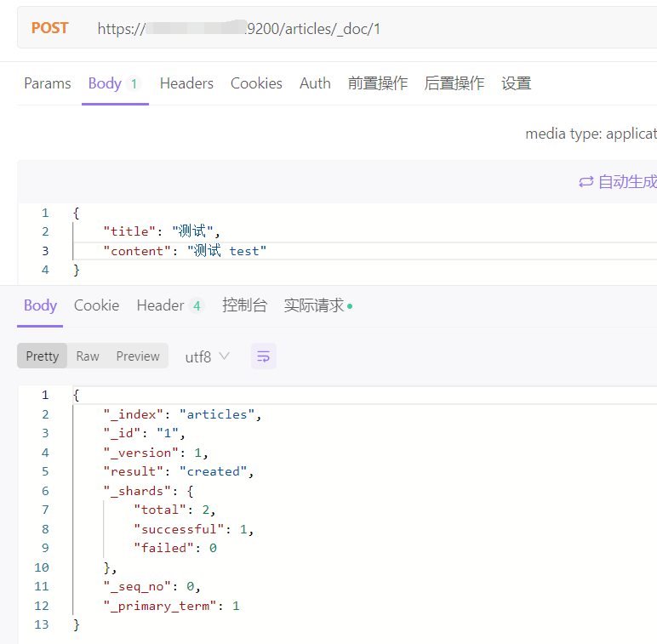
Task: Toggle the word wrap icon in response toolbar
Action: pyautogui.click(x=264, y=356)
